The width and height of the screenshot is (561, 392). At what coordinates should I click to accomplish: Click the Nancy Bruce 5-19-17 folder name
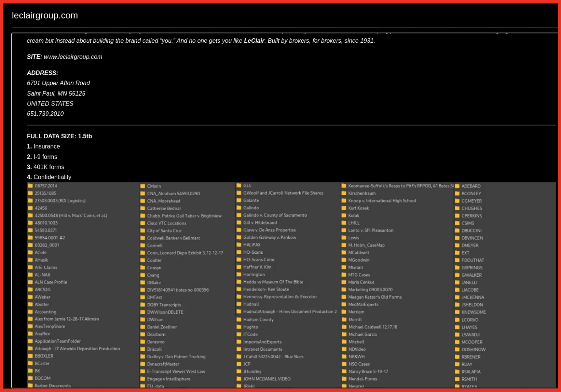pos(368,372)
